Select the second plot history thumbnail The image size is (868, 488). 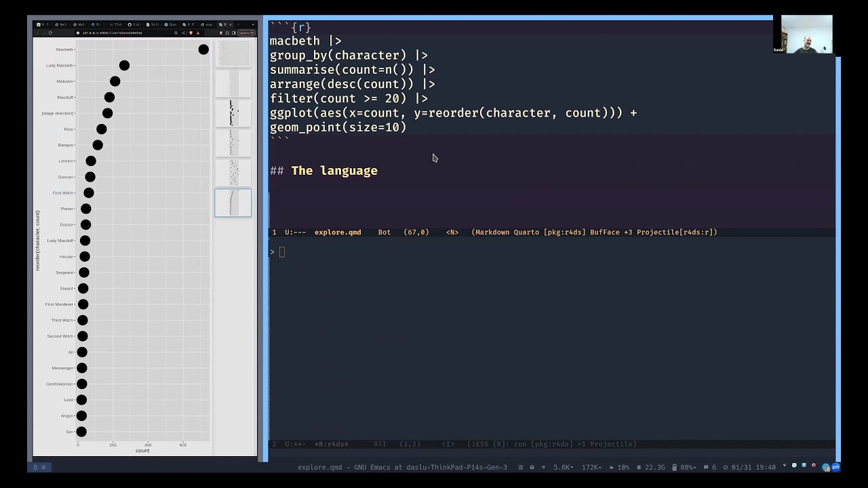pyautogui.click(x=233, y=84)
